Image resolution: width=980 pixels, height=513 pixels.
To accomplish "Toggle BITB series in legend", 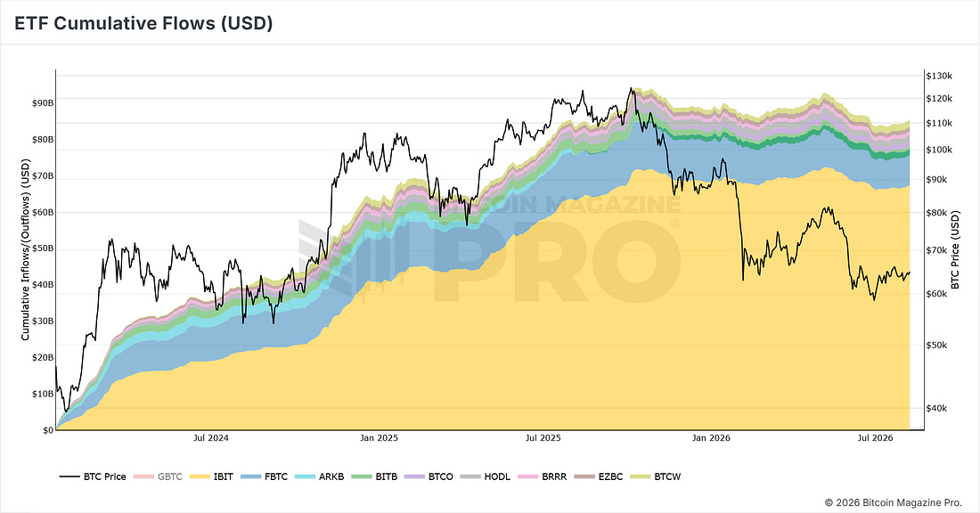I will pos(374,476).
